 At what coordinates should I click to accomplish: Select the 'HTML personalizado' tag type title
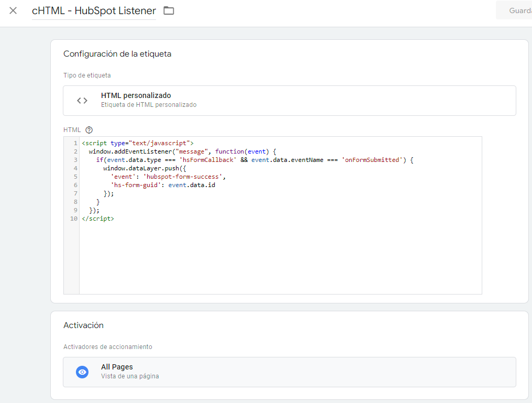pyautogui.click(x=136, y=95)
